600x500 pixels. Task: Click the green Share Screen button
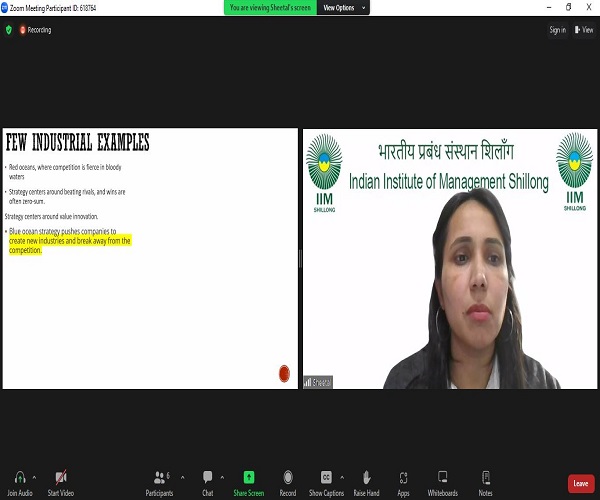(249, 483)
